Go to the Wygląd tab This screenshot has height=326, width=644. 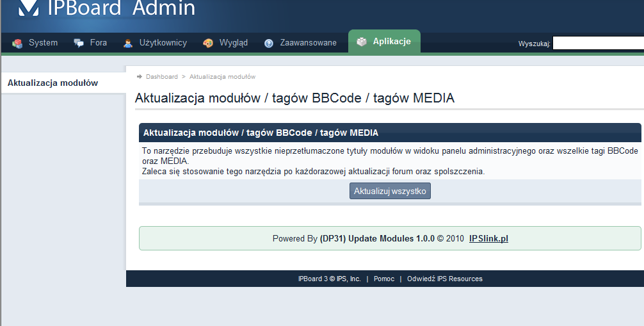click(225, 43)
